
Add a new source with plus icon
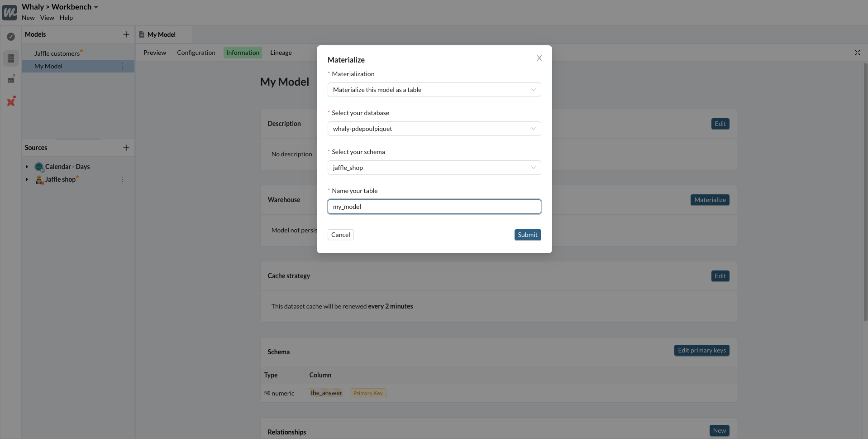126,148
